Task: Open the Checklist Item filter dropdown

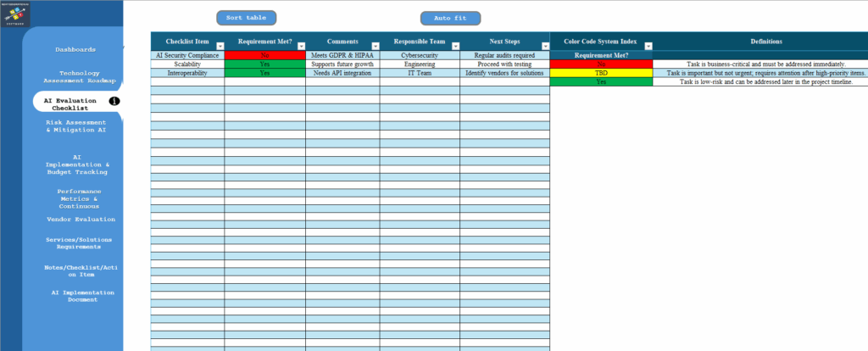Action: coord(220,46)
